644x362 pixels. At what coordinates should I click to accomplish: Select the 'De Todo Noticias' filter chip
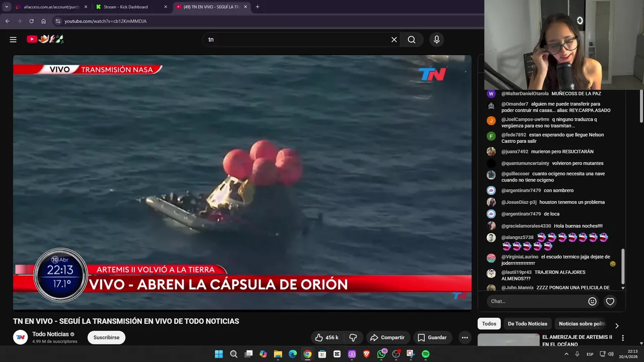point(527,324)
